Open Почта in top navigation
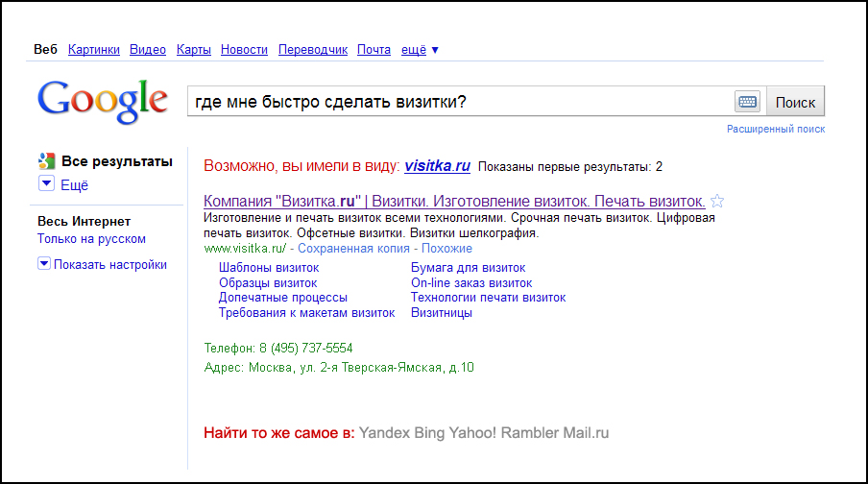 [374, 50]
